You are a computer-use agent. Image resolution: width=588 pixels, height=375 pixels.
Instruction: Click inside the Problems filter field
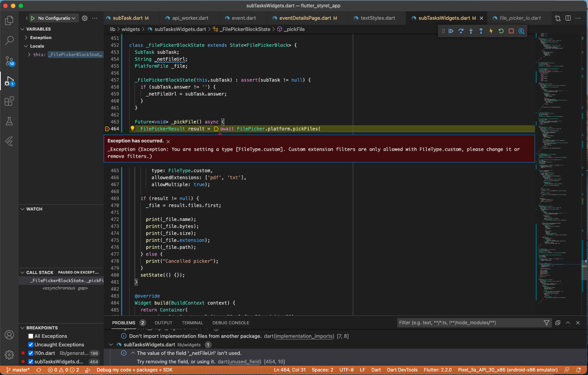click(x=464, y=322)
